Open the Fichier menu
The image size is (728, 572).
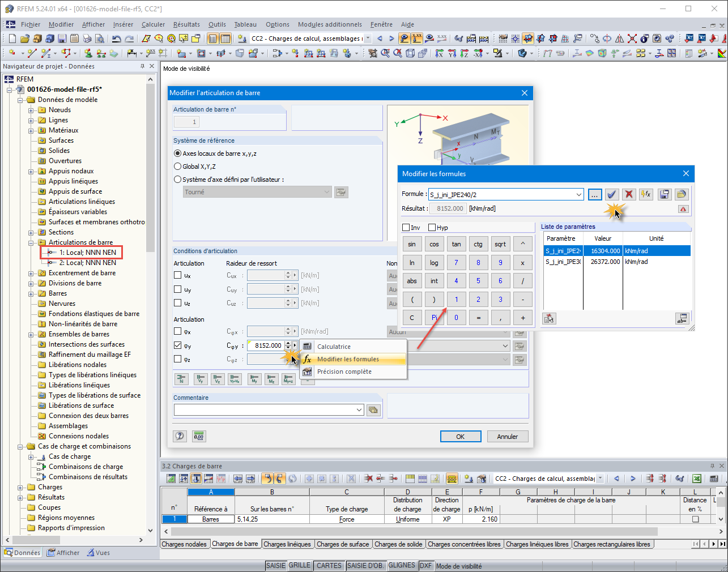click(x=31, y=24)
